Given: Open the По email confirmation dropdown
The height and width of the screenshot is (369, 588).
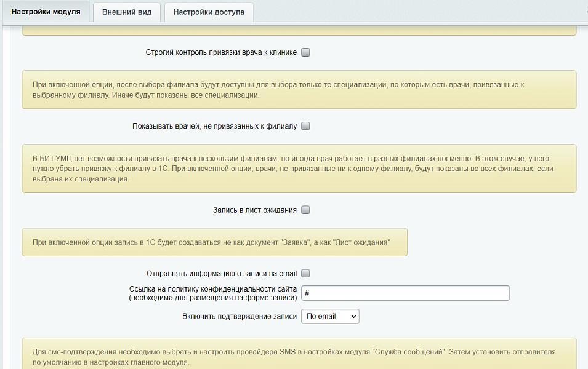Looking at the screenshot, I should click(x=329, y=317).
